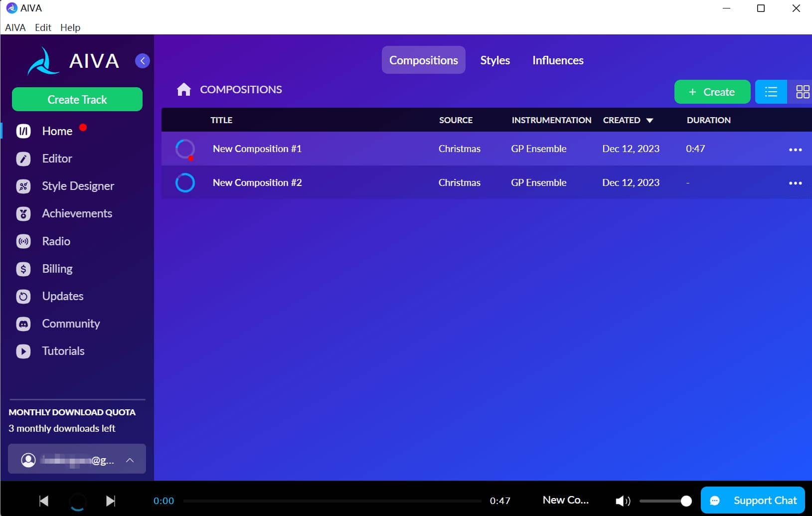Click the Community Discord icon

(23, 324)
